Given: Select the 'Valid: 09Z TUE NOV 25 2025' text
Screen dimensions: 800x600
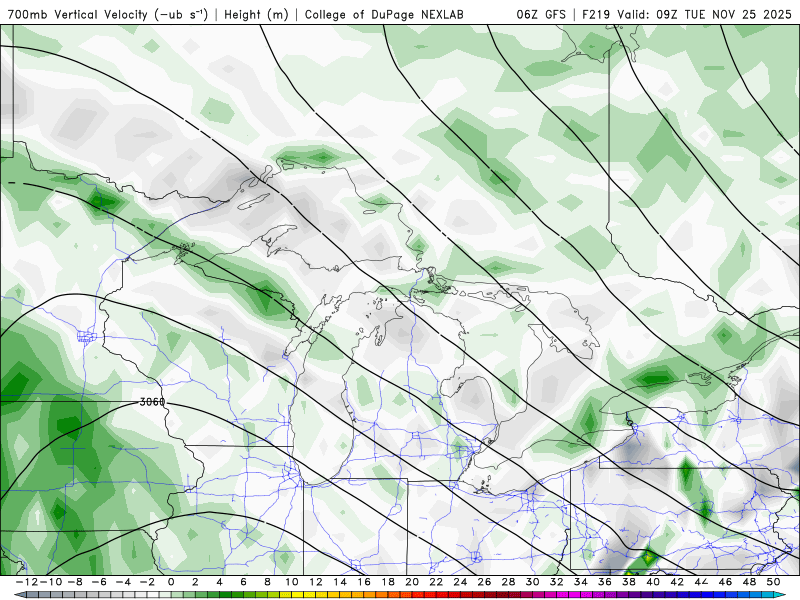Looking at the screenshot, I should click(x=704, y=14).
